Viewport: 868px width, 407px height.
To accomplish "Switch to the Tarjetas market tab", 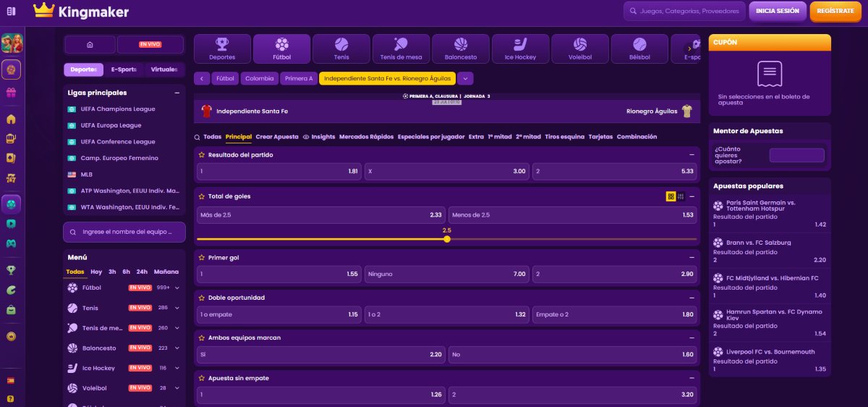I will [x=600, y=137].
